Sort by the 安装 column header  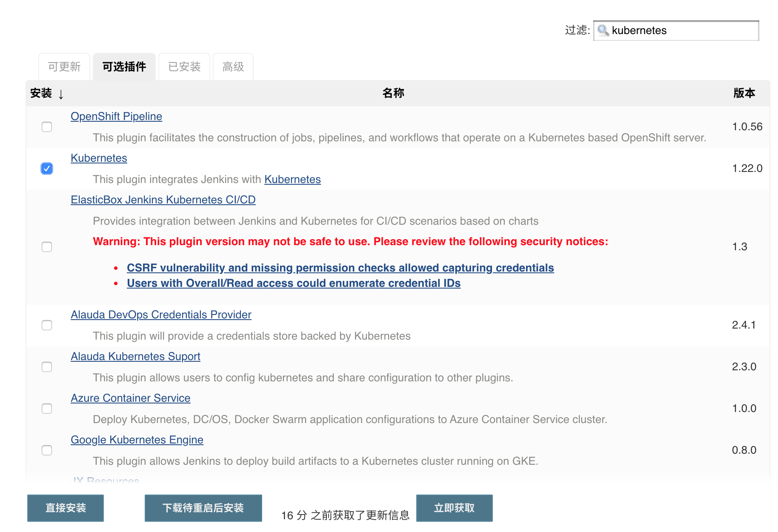41,93
